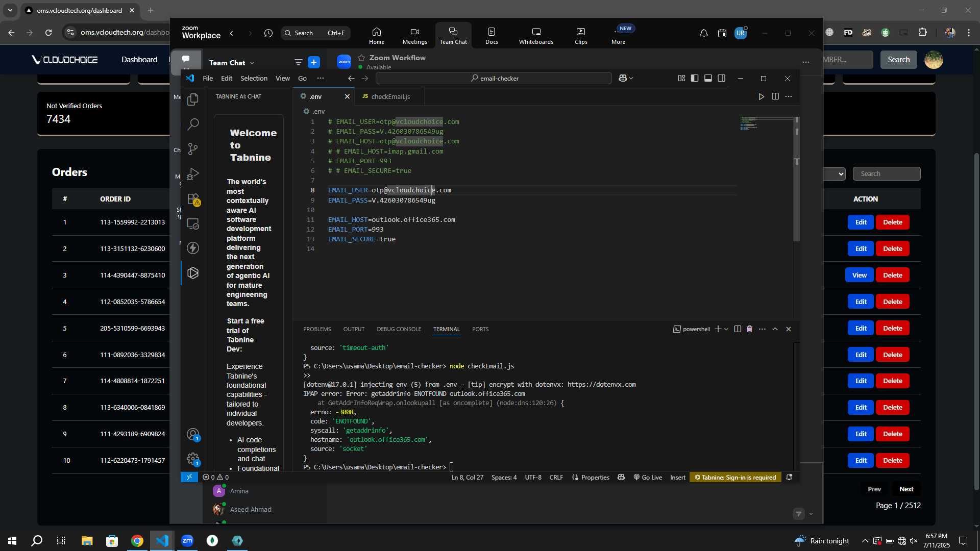Toggle the primary side bar layout
Screen dimensions: 980x551
point(695,78)
